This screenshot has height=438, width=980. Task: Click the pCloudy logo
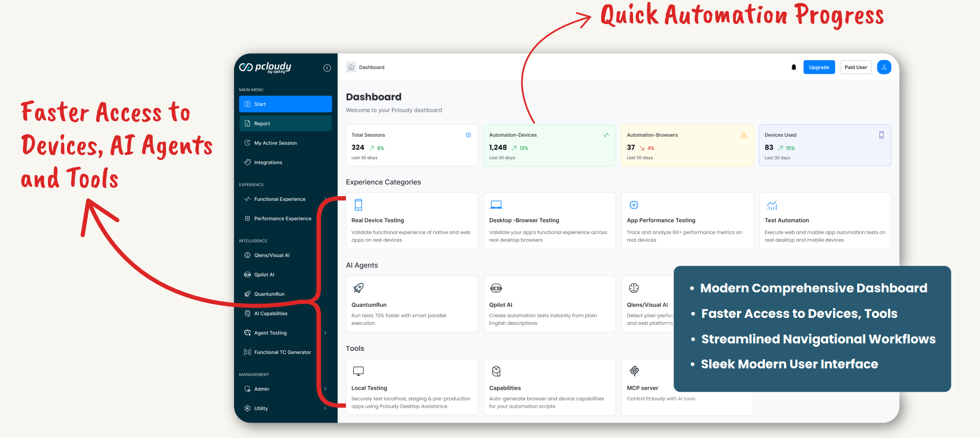click(265, 68)
